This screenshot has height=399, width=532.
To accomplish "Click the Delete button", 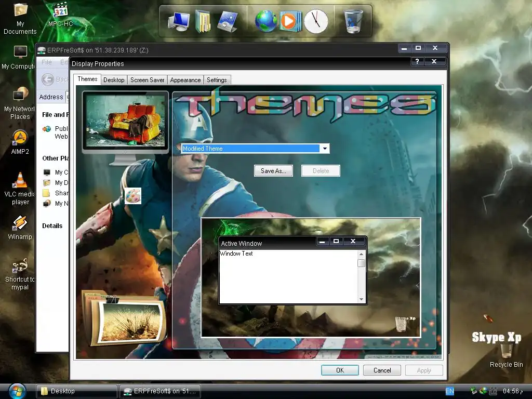I will (321, 170).
